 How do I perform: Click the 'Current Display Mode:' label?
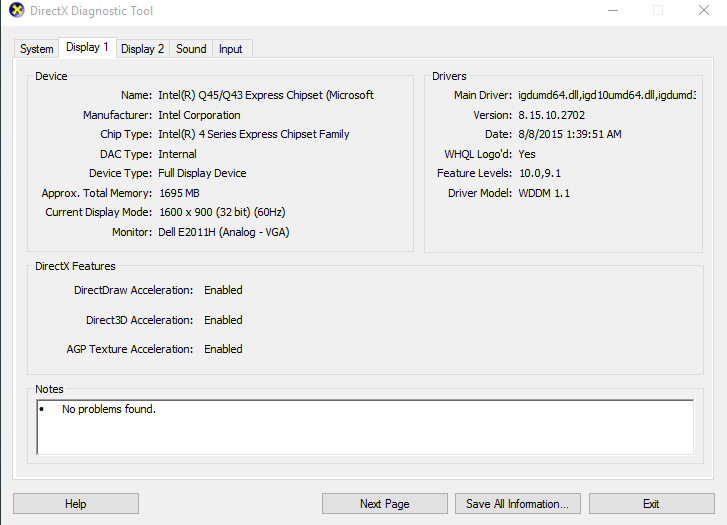tap(98, 212)
